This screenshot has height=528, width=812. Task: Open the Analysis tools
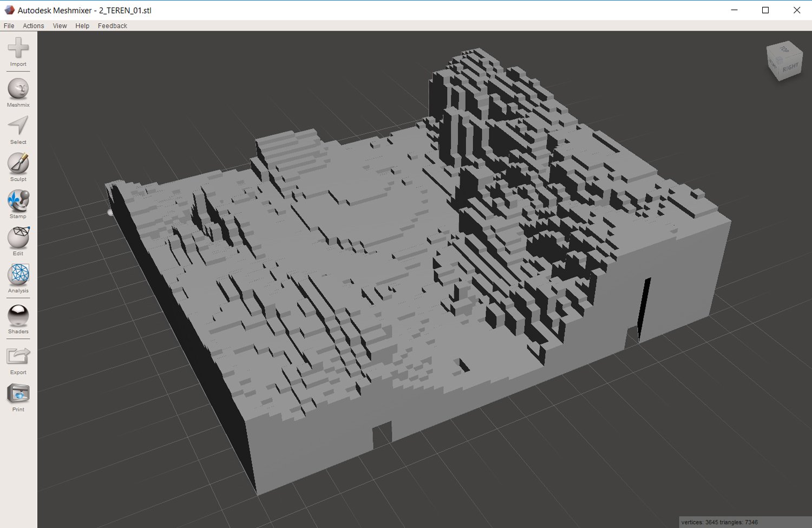coord(18,278)
